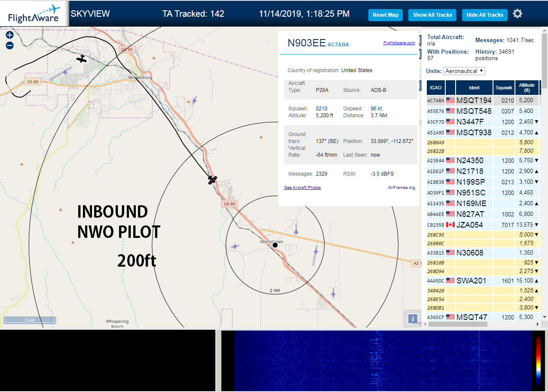This screenshot has width=548, height=392.
Task: Select aircraft MSQT47 in the list
Action: [483, 317]
